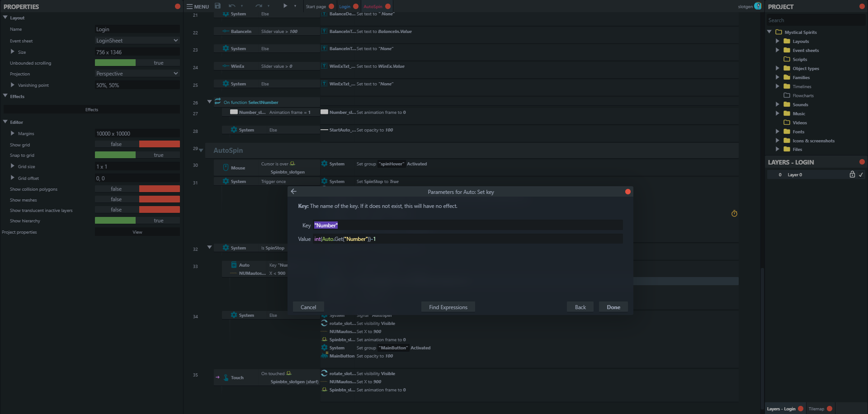Screen dimensions: 868x414
Task: Expand the Event sheets project folder
Action: [x=778, y=50]
